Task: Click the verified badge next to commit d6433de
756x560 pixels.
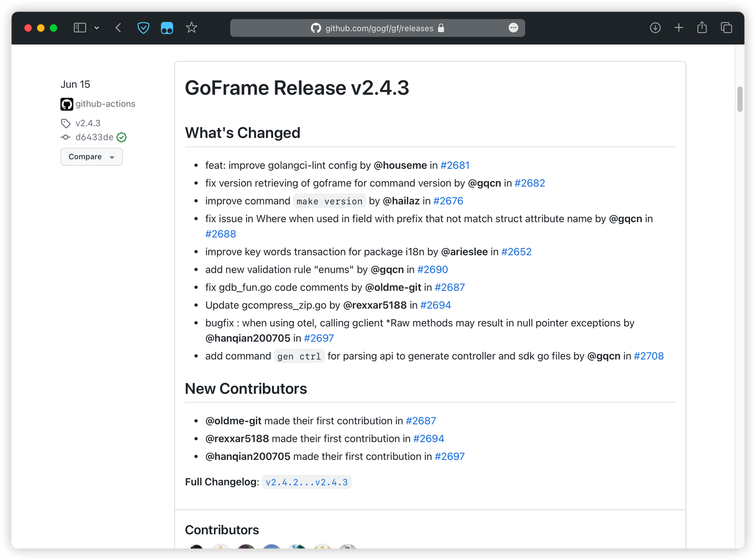Action: point(121,137)
